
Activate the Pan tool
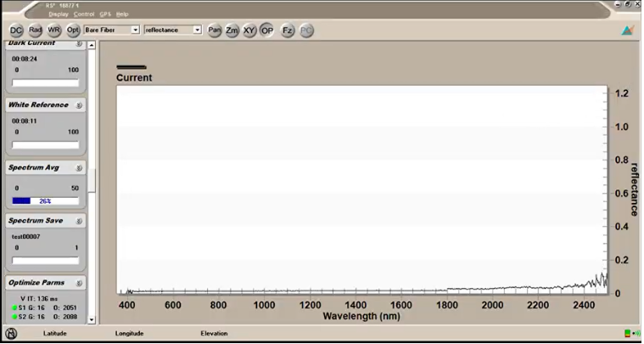point(215,31)
